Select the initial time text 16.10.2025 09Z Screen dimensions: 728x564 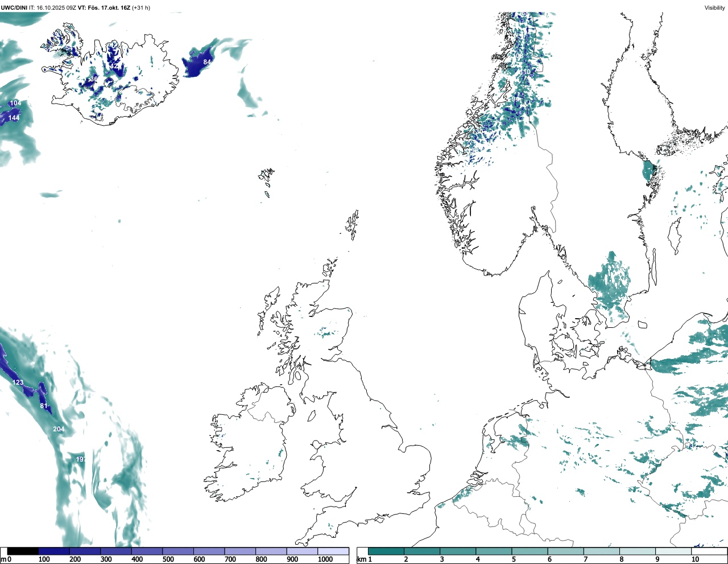56,8
